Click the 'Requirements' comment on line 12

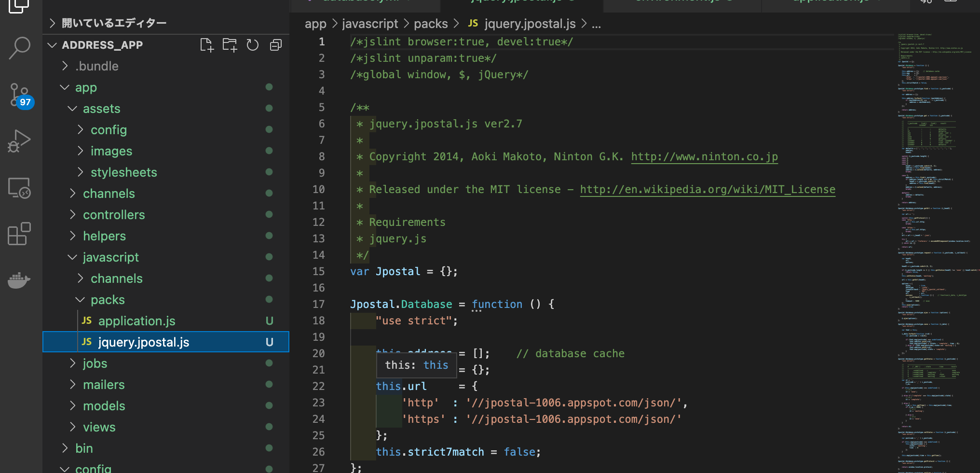(x=407, y=223)
